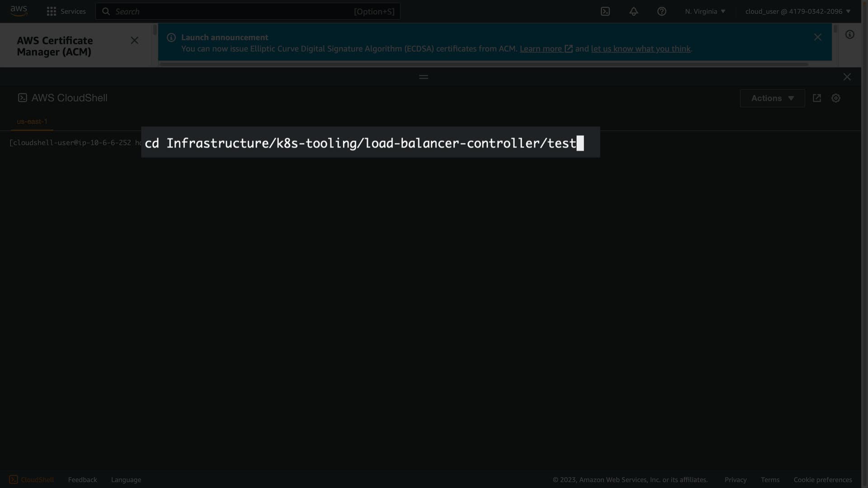
Task: Click the CloudShell button in the footer
Action: point(31,479)
